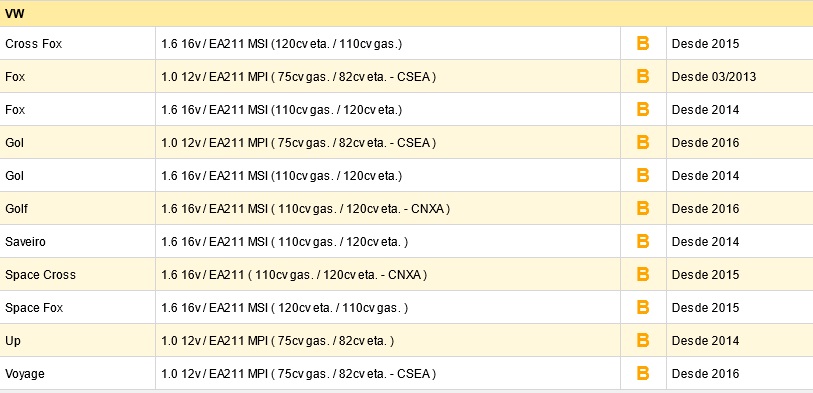Viewport: 813px width, 393px height.
Task: Select the Space Cross engine text CNXA
Action: [294, 275]
